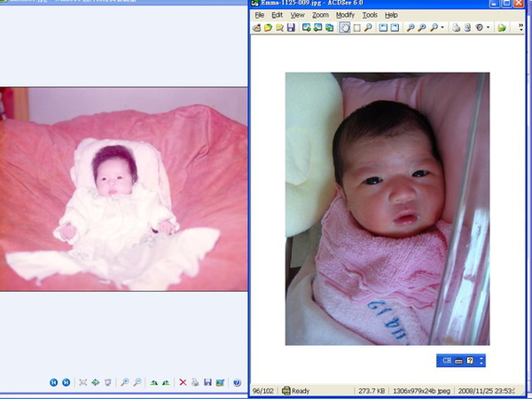
Task: Print the picture from Picture Viewer toolbar
Action: point(195,382)
